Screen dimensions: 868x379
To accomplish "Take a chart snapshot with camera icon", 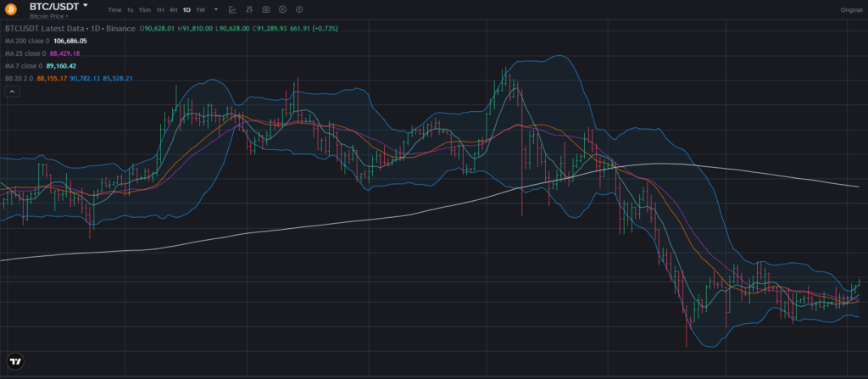I will 266,9.
